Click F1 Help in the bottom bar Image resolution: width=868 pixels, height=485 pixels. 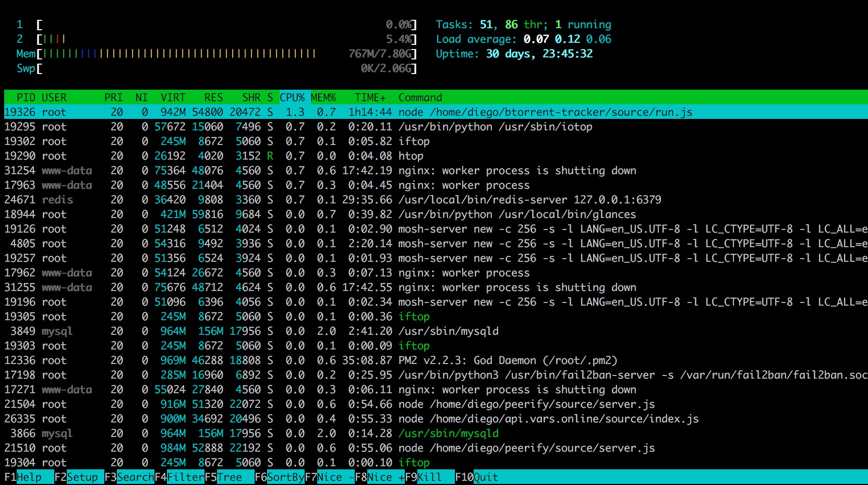pyautogui.click(x=29, y=477)
